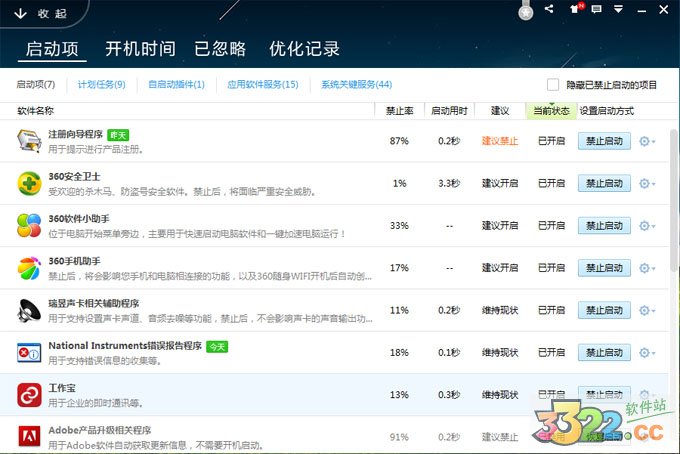The image size is (680, 454).
Task: Click 91% 禁止率 value in Adobe row
Action: pos(399,437)
